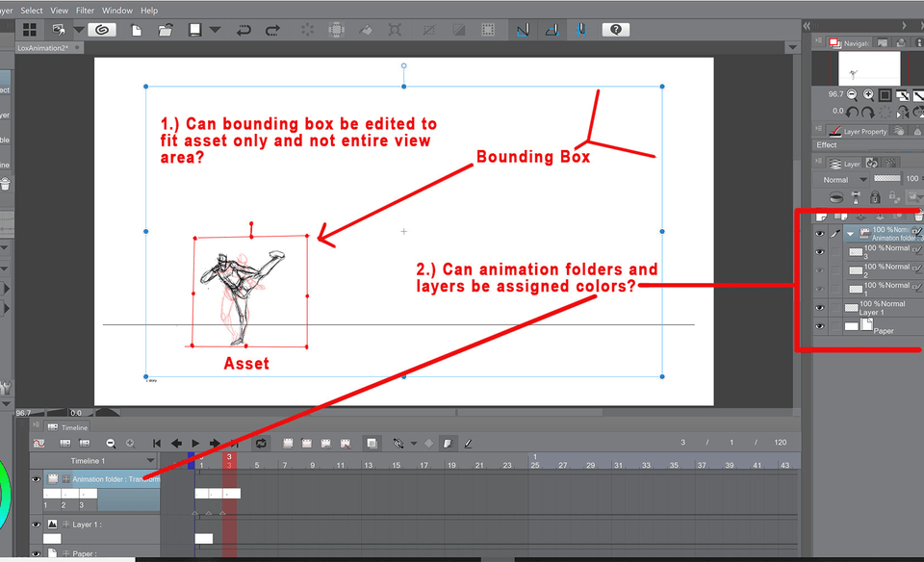Create a new raster layer in the Layer palette

821,217
